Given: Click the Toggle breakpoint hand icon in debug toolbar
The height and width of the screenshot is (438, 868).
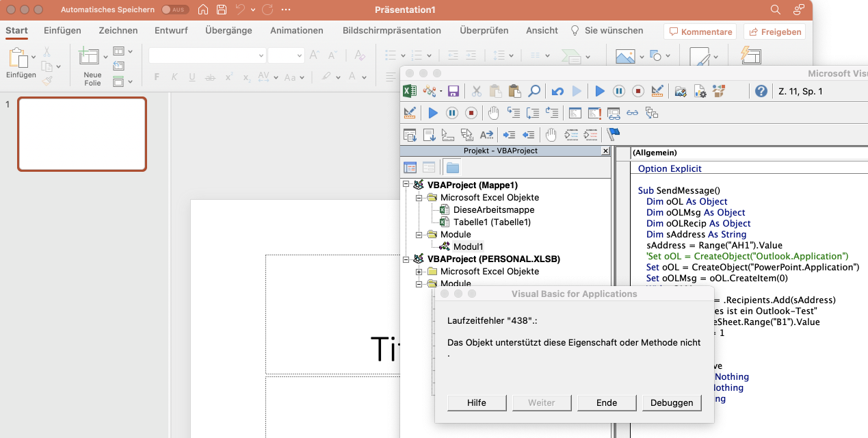Looking at the screenshot, I should pos(493,113).
